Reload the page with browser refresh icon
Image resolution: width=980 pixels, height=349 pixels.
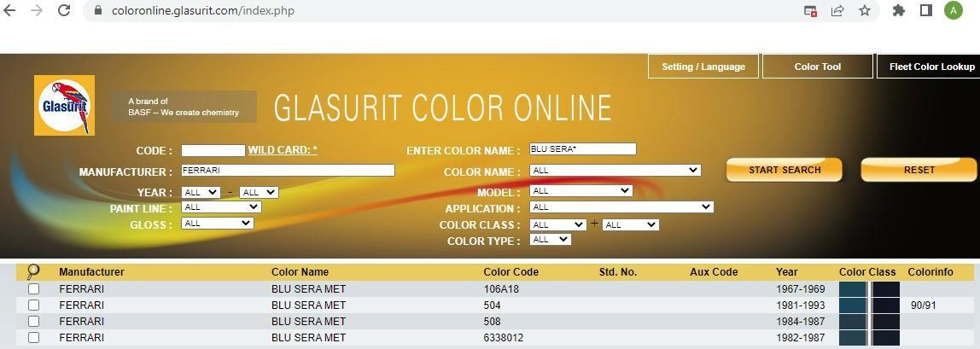pos(64,10)
